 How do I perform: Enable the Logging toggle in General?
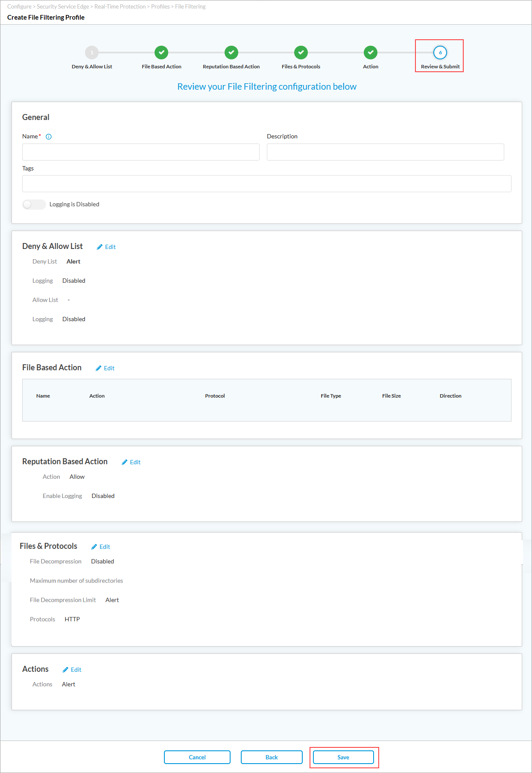click(34, 205)
